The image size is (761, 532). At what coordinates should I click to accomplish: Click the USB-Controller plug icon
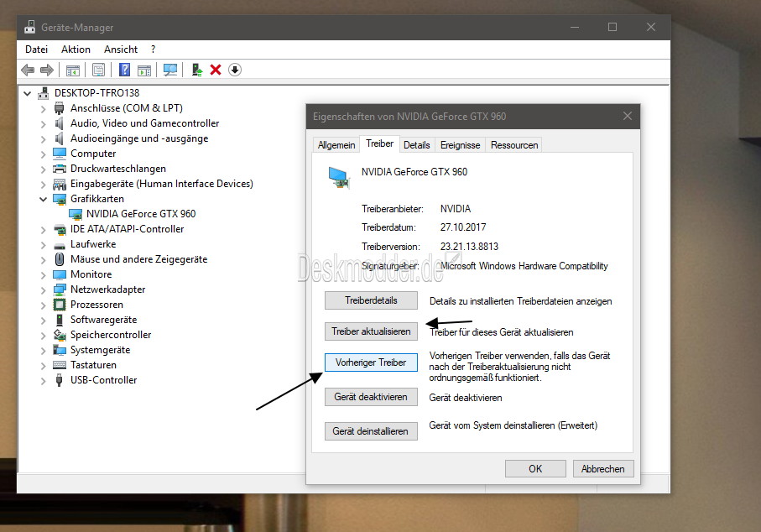click(60, 380)
